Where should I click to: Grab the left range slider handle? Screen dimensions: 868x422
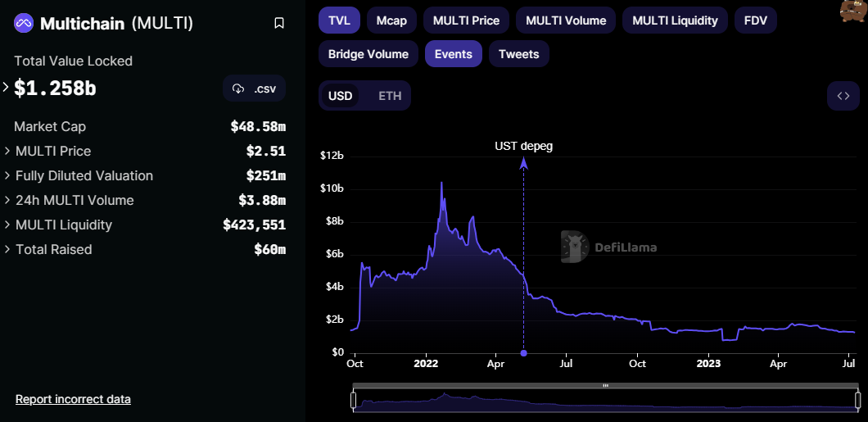pos(354,401)
